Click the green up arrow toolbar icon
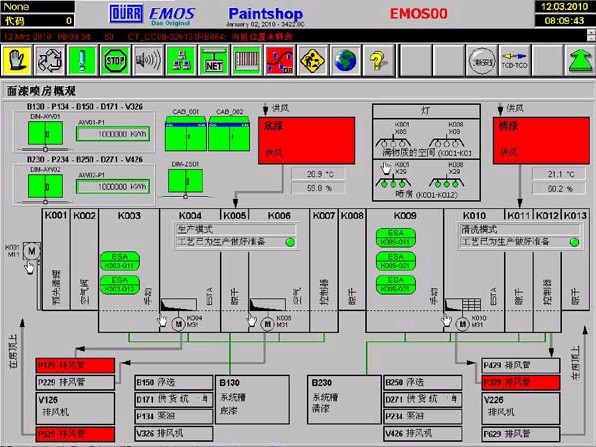596x447 pixels. [580, 60]
